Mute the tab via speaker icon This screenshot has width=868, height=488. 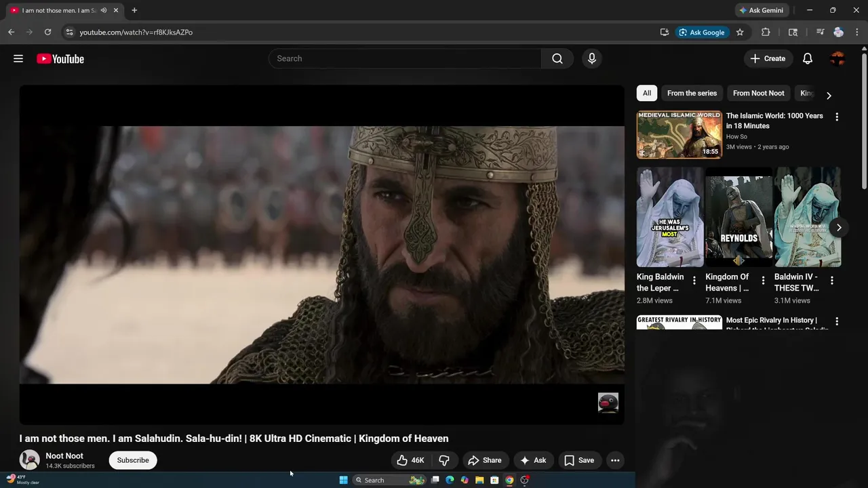(104, 10)
